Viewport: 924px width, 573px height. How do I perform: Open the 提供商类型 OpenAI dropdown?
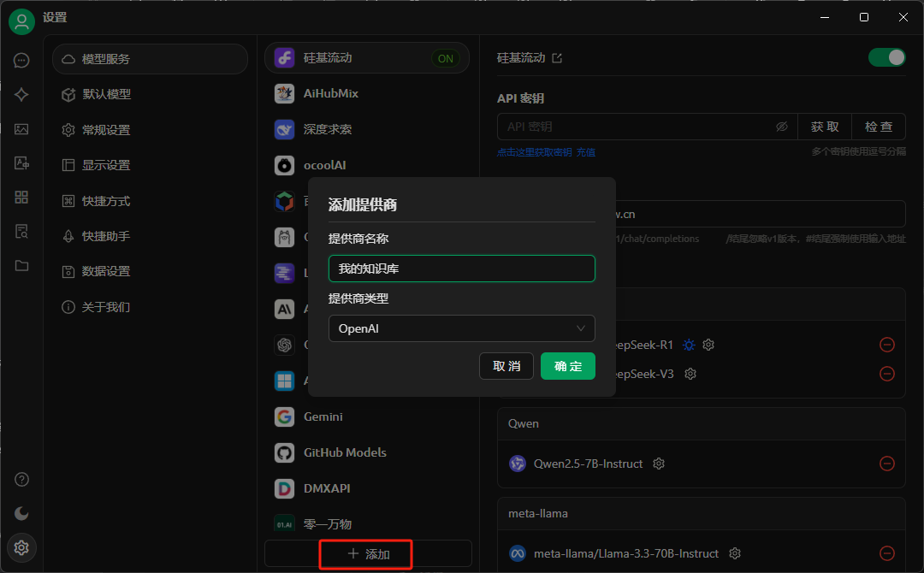coord(461,328)
